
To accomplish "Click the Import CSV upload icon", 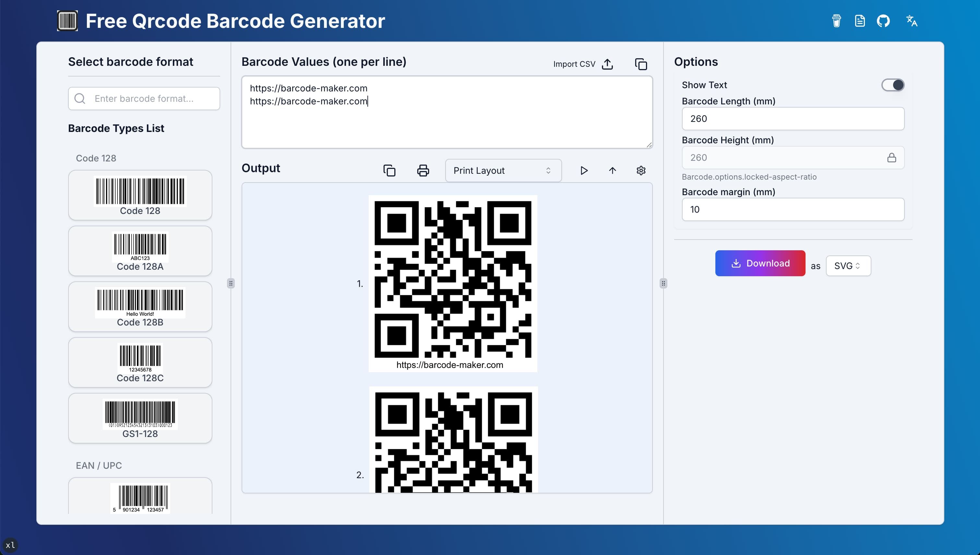I will 607,64.
